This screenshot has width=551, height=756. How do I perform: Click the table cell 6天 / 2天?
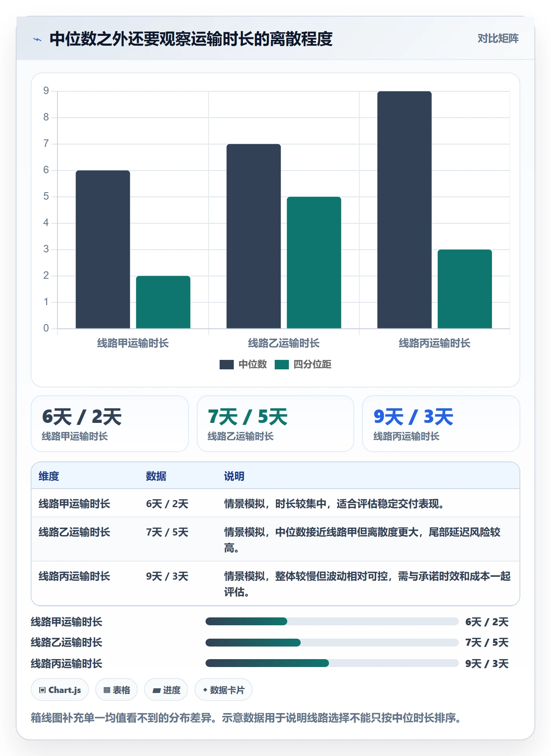[167, 504]
